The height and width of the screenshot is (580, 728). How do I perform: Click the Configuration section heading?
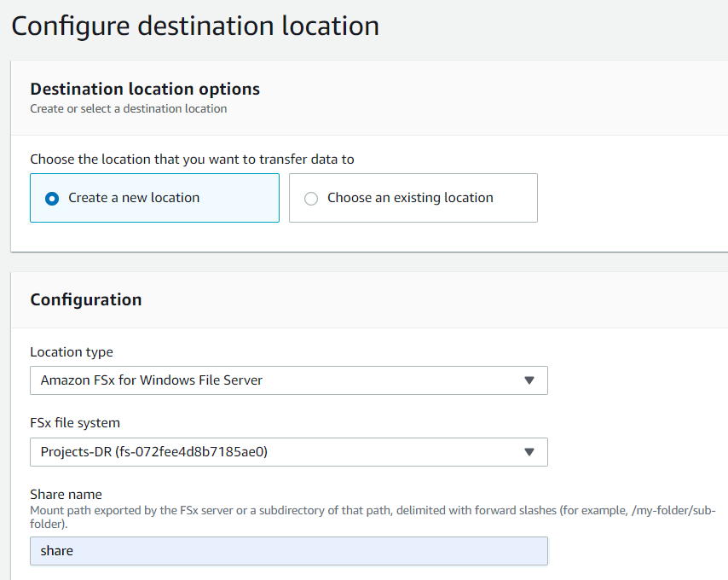[x=85, y=299]
